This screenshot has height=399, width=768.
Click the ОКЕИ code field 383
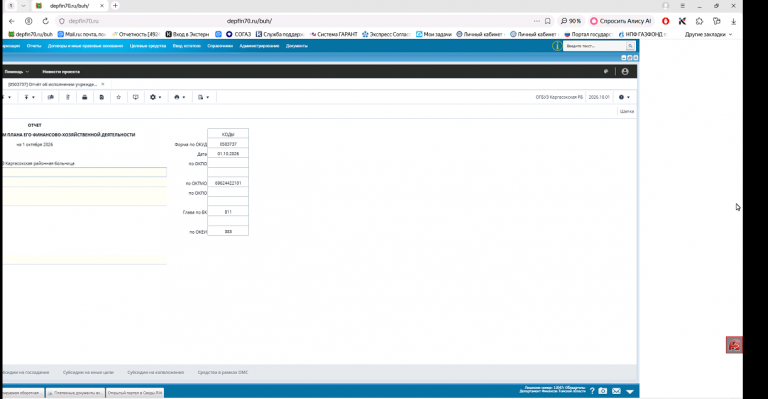tap(228, 232)
